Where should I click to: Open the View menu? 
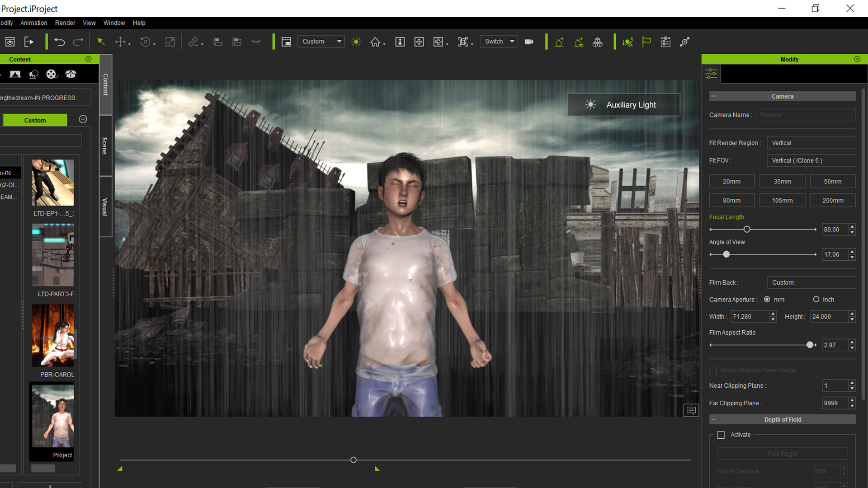tap(89, 23)
